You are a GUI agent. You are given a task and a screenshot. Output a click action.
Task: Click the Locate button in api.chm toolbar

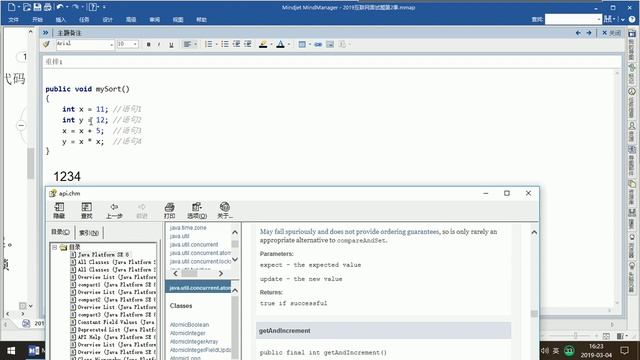pyautogui.click(x=87, y=211)
